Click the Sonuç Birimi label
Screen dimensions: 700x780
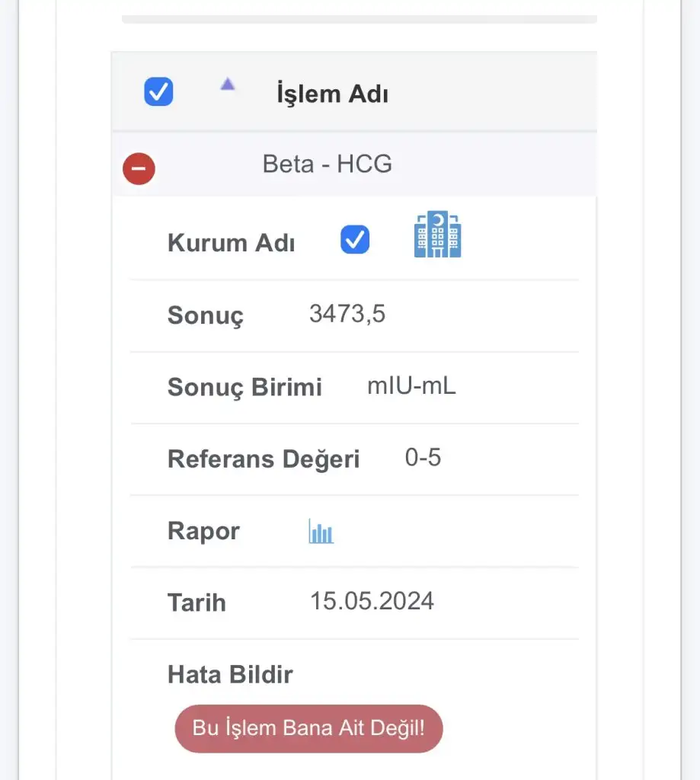(245, 387)
